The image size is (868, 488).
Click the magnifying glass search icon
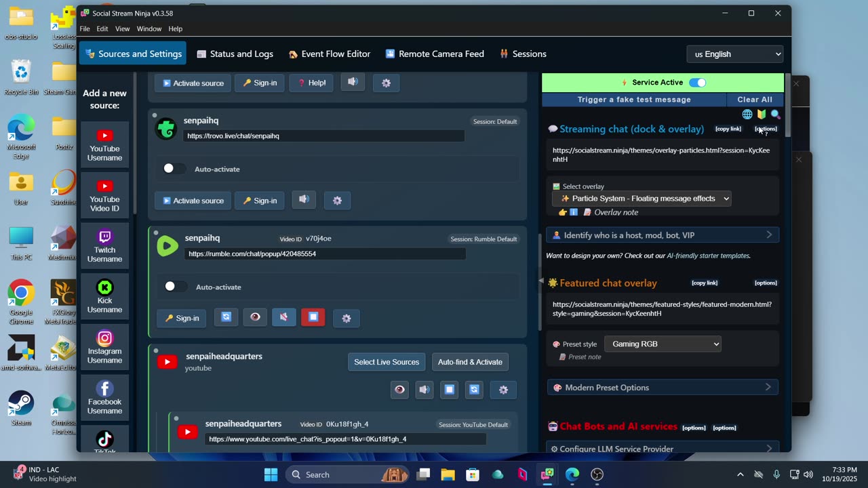click(776, 115)
